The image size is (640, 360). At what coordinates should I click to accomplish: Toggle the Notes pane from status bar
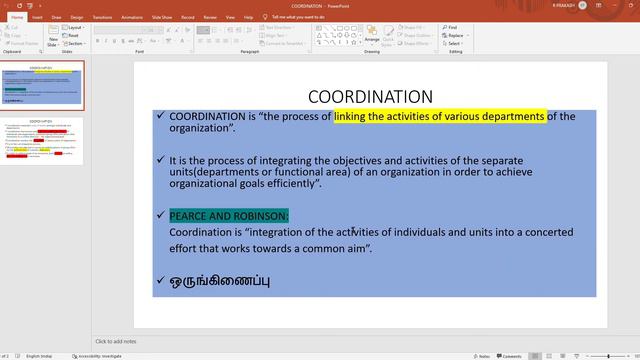click(x=482, y=356)
